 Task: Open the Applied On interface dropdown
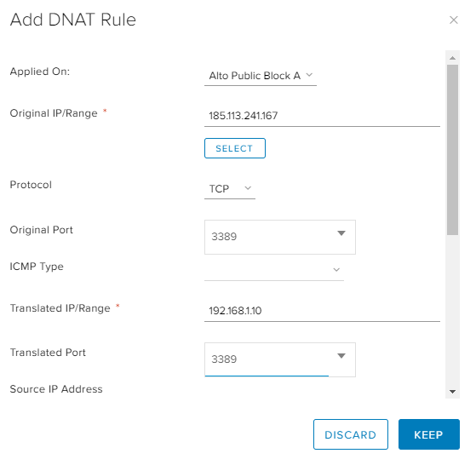(x=261, y=76)
